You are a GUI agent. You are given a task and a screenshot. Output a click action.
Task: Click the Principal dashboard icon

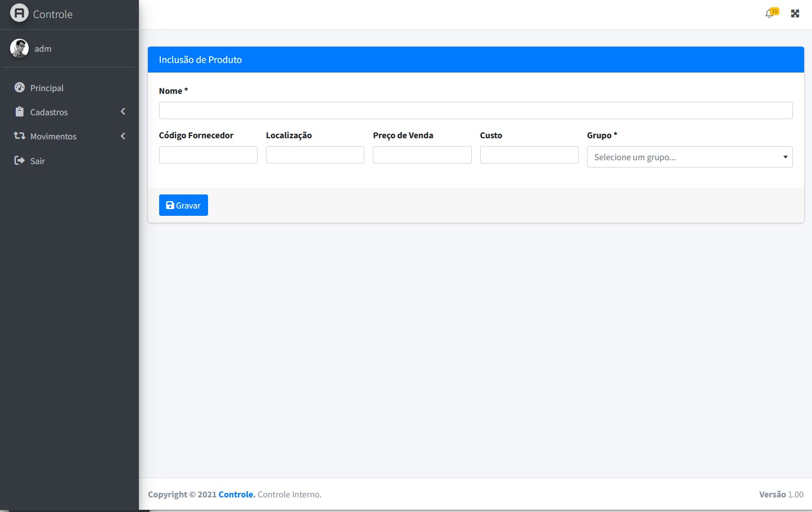20,88
